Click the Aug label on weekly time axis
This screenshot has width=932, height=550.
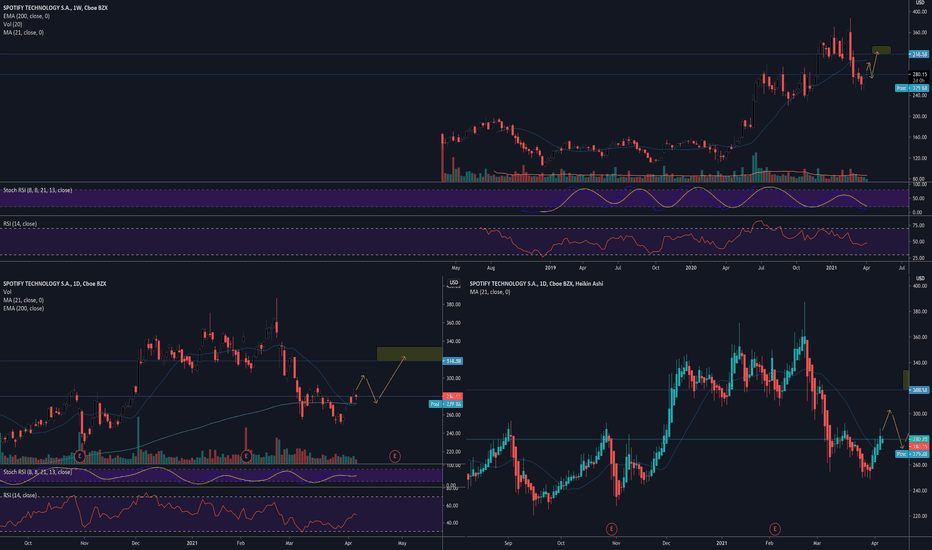coord(491,268)
